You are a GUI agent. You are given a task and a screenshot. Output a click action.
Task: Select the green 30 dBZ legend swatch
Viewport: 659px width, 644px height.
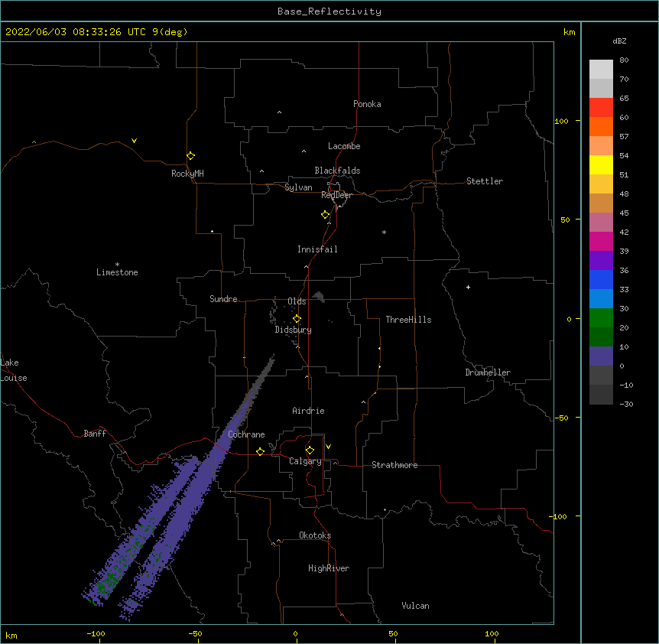click(601, 318)
